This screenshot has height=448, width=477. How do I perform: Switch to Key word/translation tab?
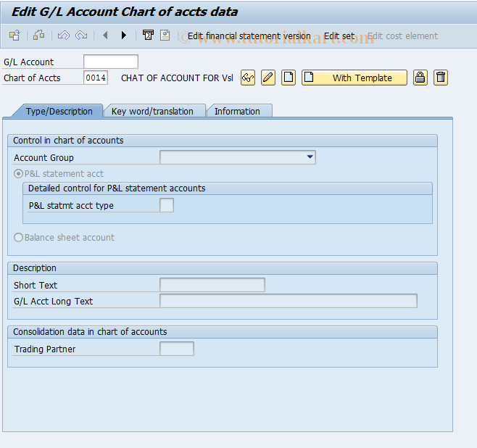click(x=152, y=112)
